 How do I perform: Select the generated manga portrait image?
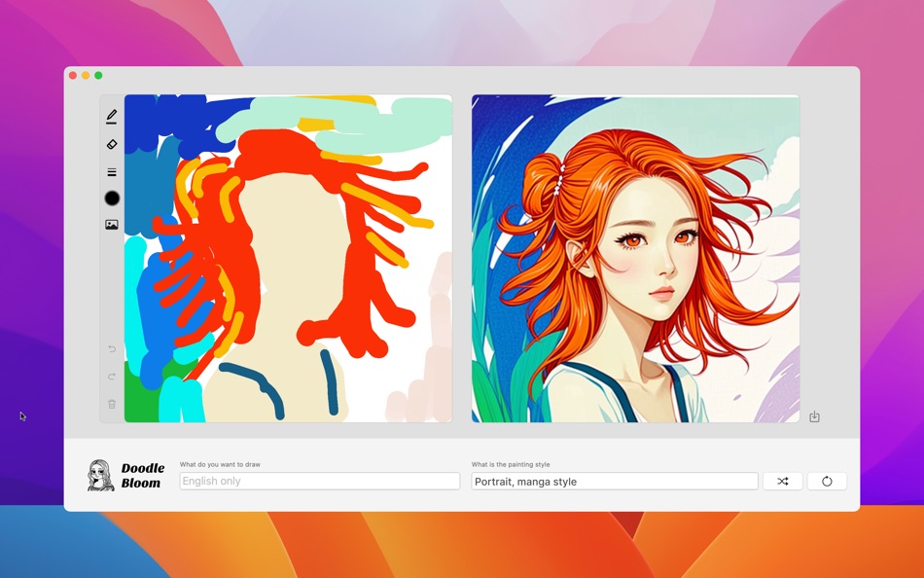click(x=637, y=258)
